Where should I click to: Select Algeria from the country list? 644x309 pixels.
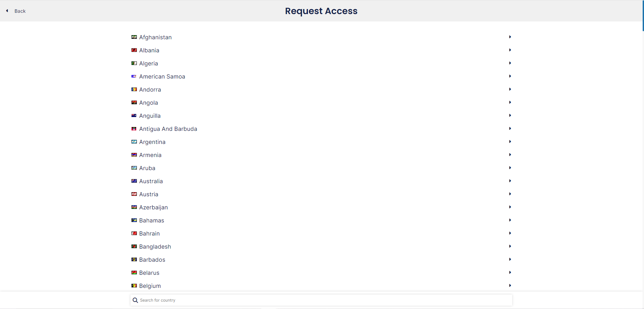tap(321, 63)
